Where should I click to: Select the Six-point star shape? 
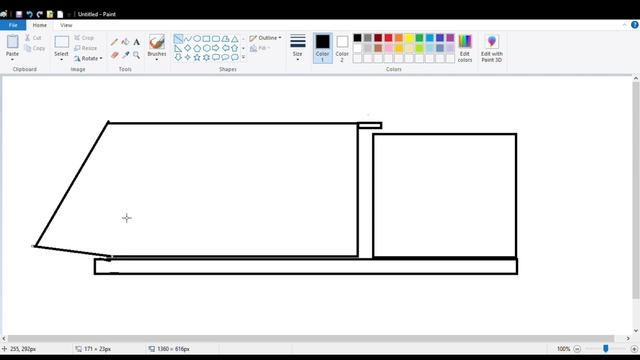(x=206, y=57)
